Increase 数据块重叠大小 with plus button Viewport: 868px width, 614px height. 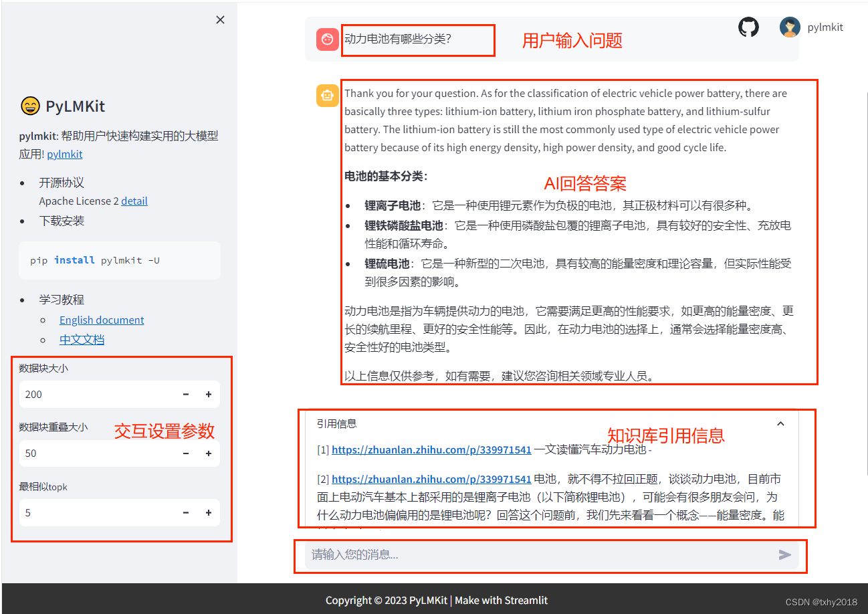(209, 453)
